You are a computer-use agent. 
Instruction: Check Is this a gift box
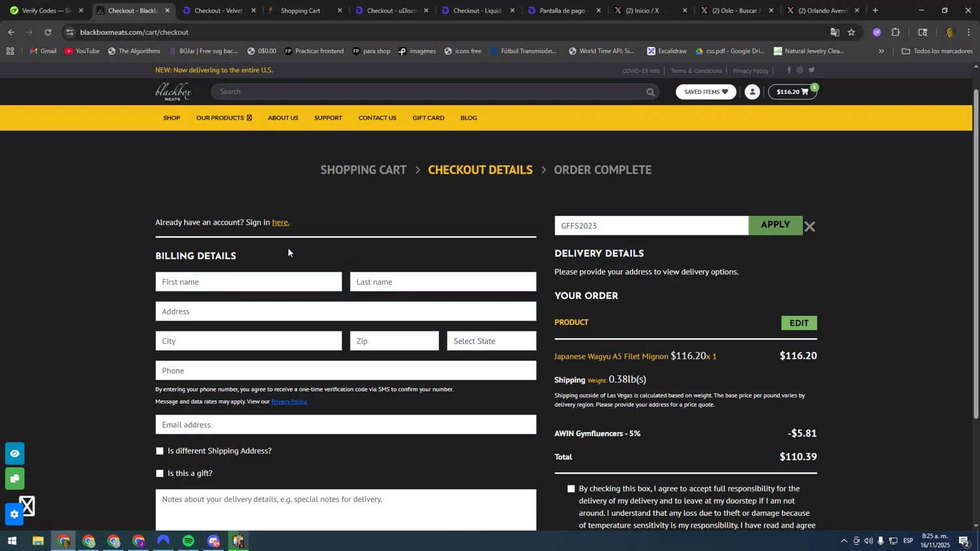tap(159, 473)
